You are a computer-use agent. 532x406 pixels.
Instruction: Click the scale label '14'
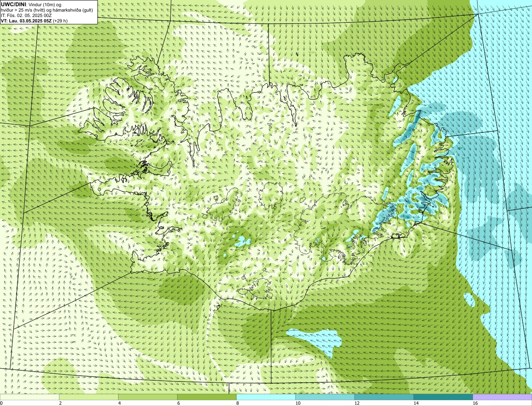click(416, 403)
